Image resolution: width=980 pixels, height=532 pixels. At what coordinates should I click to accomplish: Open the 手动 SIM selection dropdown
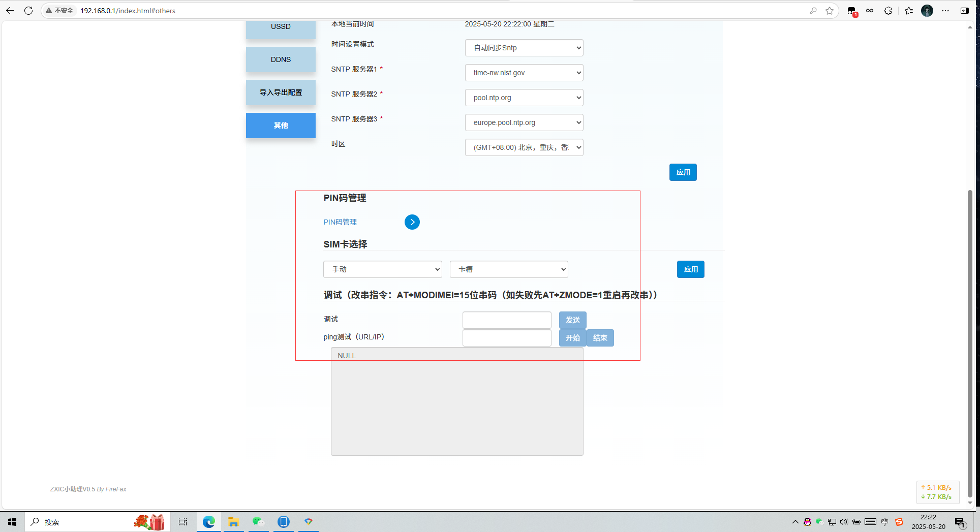pyautogui.click(x=382, y=269)
